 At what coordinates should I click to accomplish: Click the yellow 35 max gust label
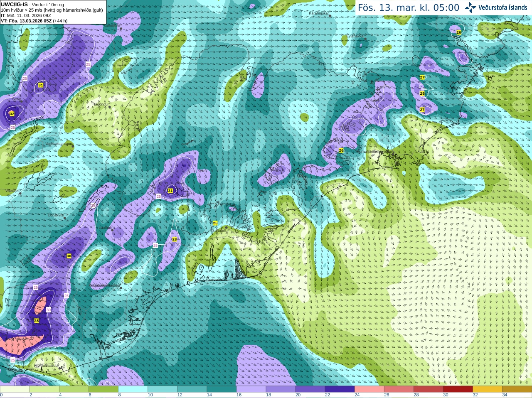[x=37, y=321]
